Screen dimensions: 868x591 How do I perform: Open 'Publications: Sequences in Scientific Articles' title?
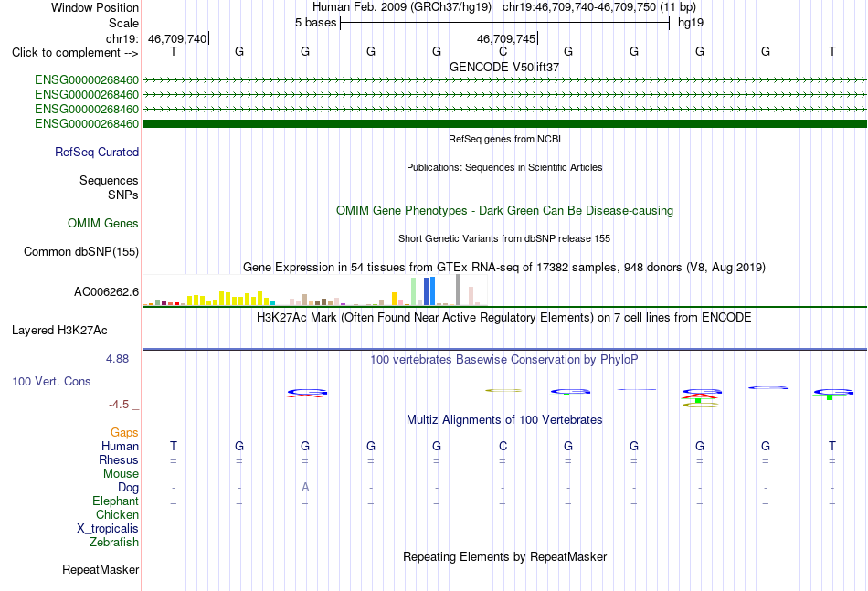click(504, 167)
